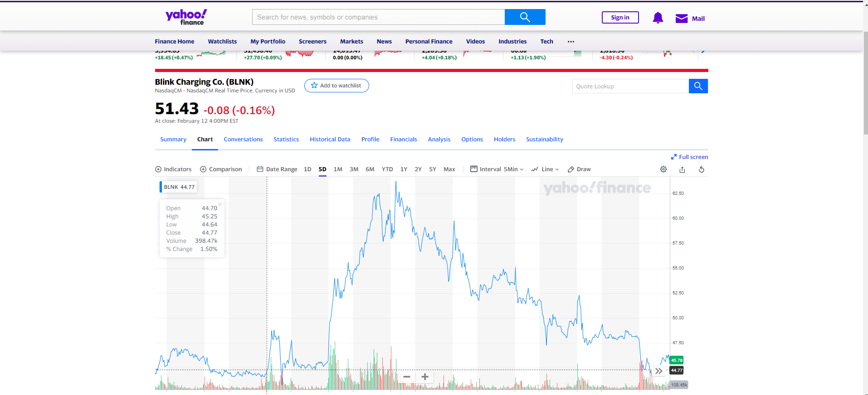
Task: Click the chart share icon
Action: [682, 169]
